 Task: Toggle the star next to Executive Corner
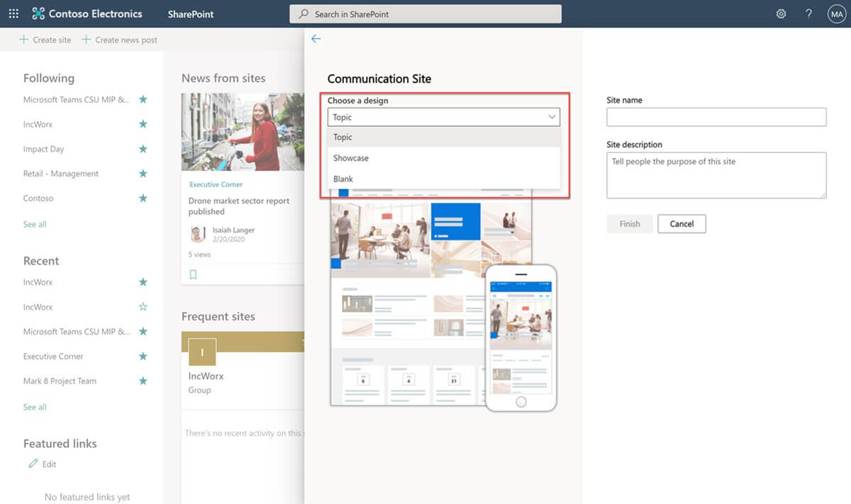pos(143,356)
